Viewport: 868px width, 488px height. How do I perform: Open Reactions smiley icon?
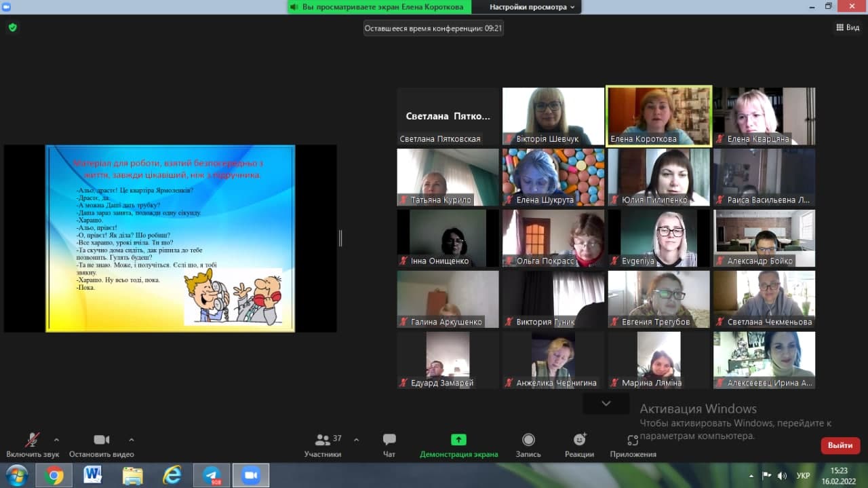[x=579, y=440]
